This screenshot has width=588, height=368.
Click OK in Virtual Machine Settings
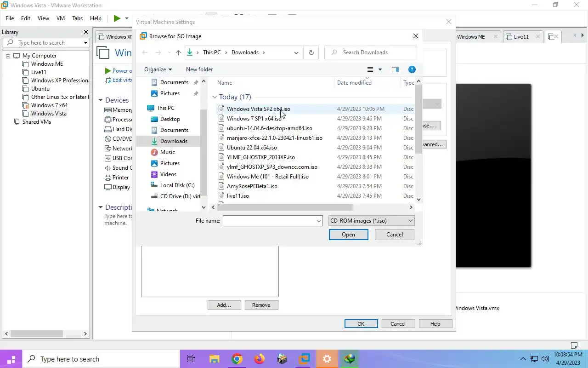[x=361, y=324]
